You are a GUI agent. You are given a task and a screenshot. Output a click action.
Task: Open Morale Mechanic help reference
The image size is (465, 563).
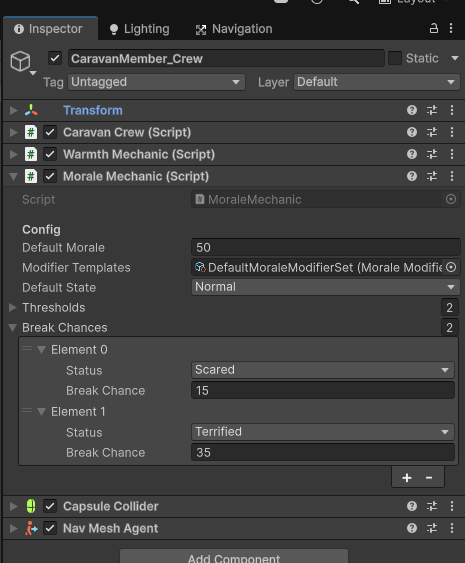[x=412, y=176]
